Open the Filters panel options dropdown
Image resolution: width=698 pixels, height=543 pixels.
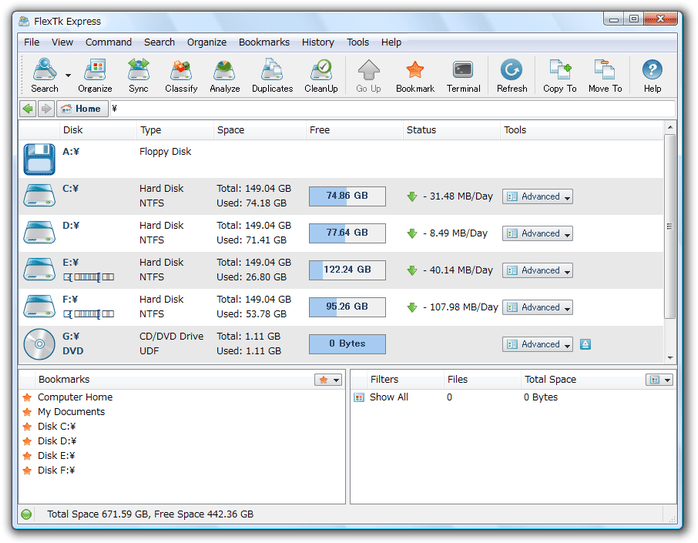[x=659, y=380]
